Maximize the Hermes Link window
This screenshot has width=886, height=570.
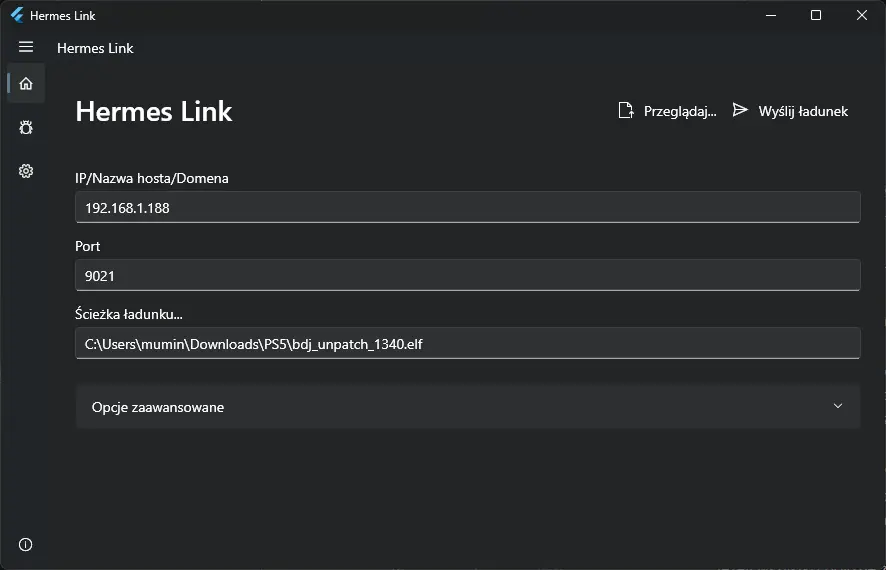pyautogui.click(x=816, y=15)
